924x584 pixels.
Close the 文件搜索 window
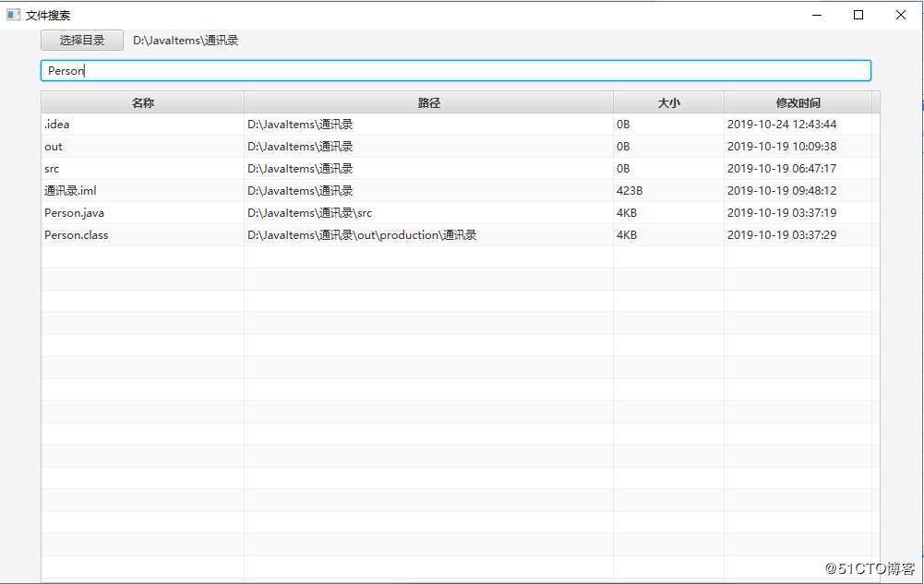coord(900,16)
